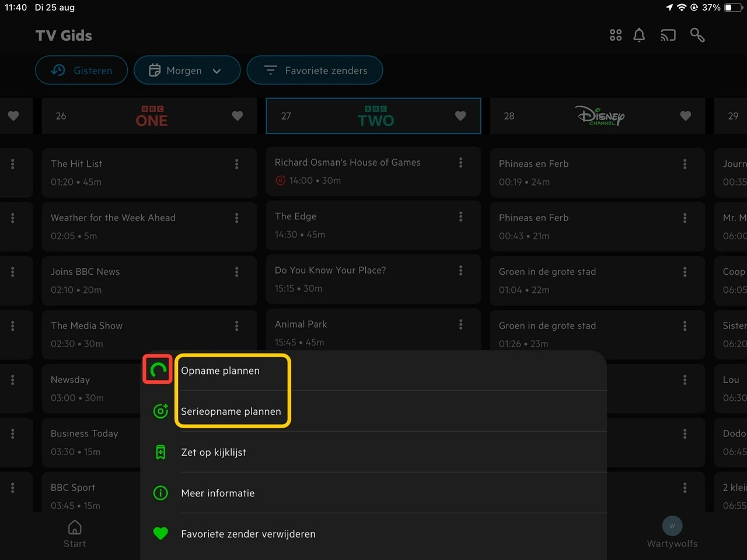Viewport: 747px width, 560px height.
Task: Open options for The Hit List
Action: 236,164
